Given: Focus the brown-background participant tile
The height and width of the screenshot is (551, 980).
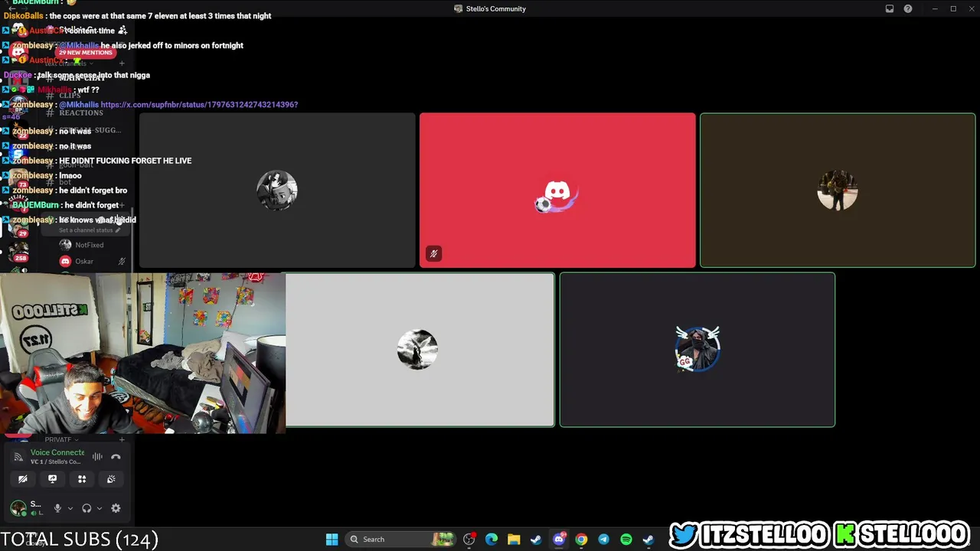Looking at the screenshot, I should 838,191.
